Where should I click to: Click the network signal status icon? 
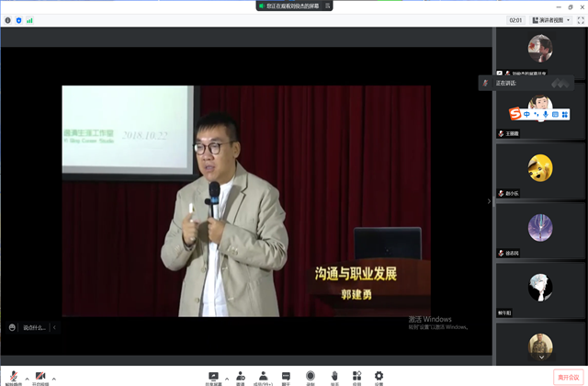[x=29, y=19]
